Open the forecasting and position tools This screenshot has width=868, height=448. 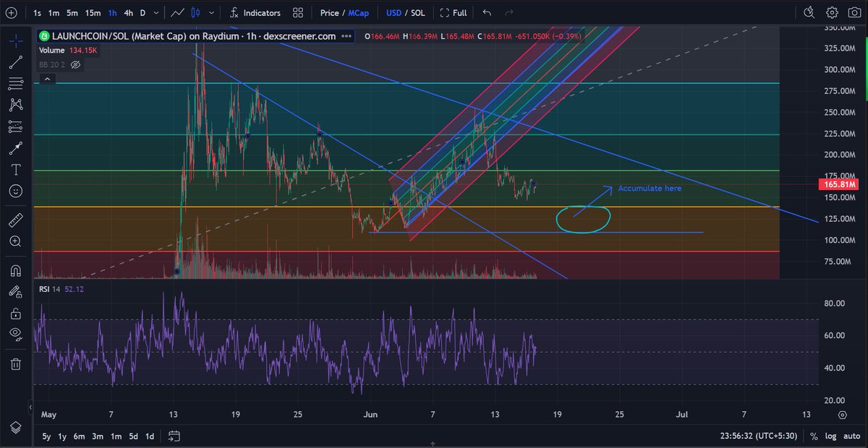point(15,126)
